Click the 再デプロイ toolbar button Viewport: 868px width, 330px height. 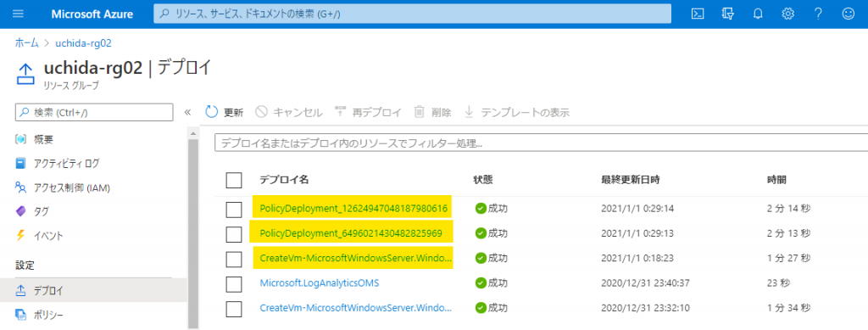click(x=368, y=112)
